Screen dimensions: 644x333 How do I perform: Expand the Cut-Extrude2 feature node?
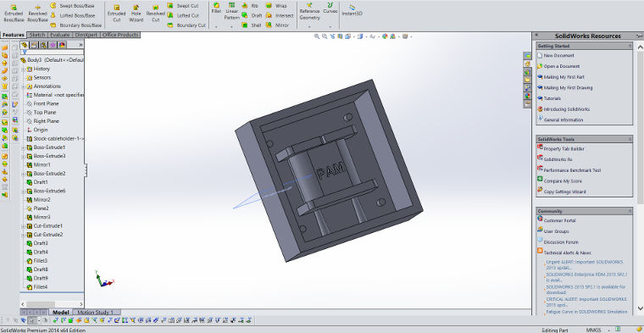tap(24, 235)
